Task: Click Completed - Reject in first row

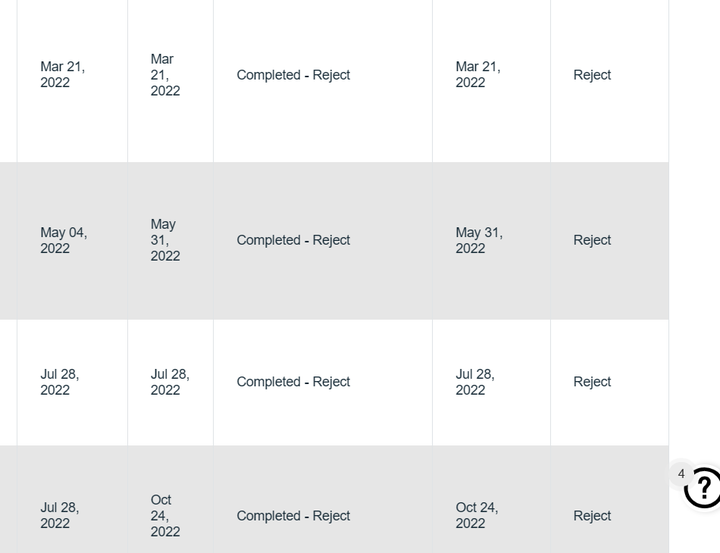Action: coord(293,75)
